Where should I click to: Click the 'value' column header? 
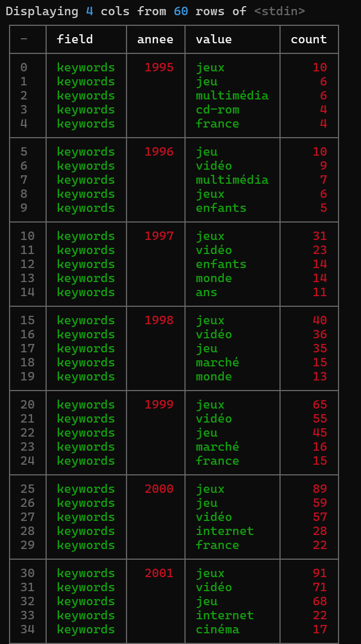pyautogui.click(x=214, y=39)
